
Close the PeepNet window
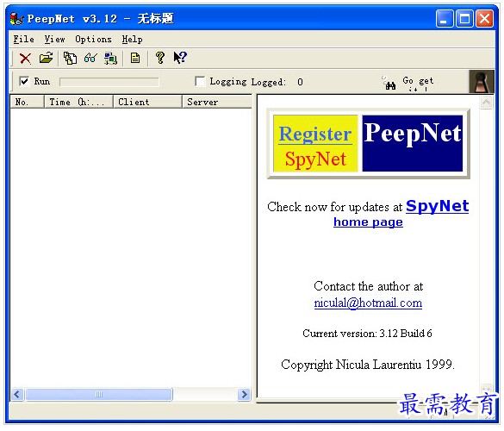pos(485,19)
